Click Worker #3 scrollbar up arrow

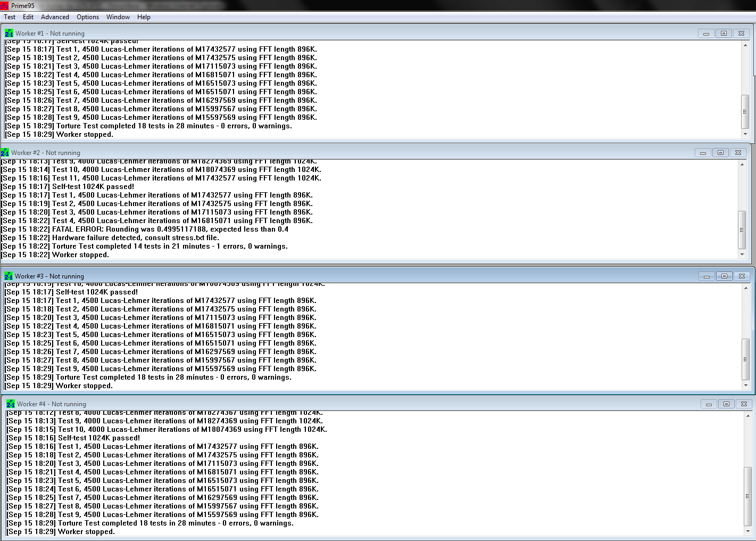(746, 288)
